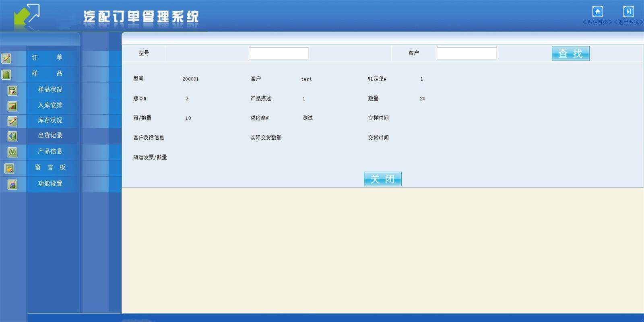The height and width of the screenshot is (322, 644).
Task: Click the 交货时间 label
Action: tap(378, 138)
